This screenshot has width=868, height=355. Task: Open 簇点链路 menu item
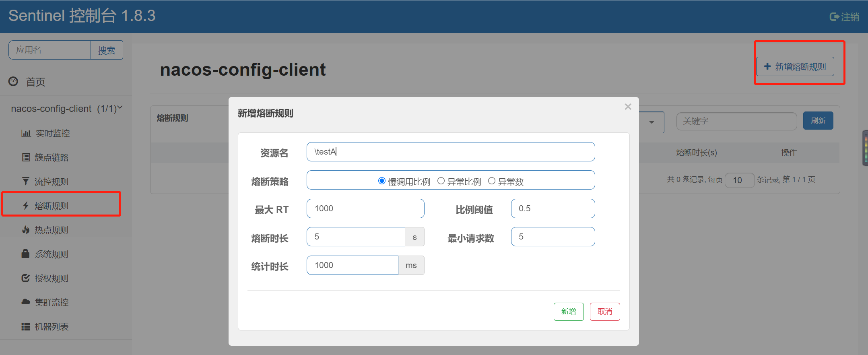tap(52, 157)
